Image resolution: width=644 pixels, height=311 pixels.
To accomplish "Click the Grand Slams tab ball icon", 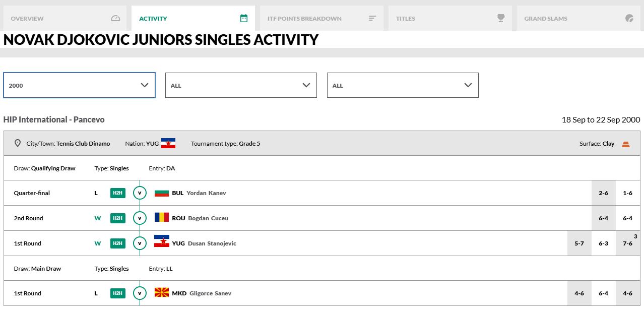I will [629, 19].
